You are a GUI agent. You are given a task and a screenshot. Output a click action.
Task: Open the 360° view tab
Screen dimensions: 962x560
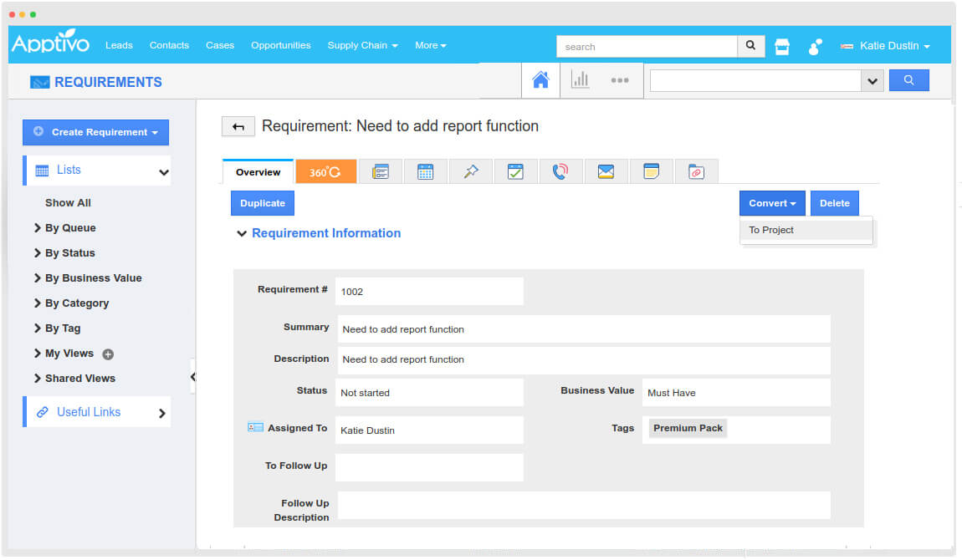pyautogui.click(x=325, y=171)
